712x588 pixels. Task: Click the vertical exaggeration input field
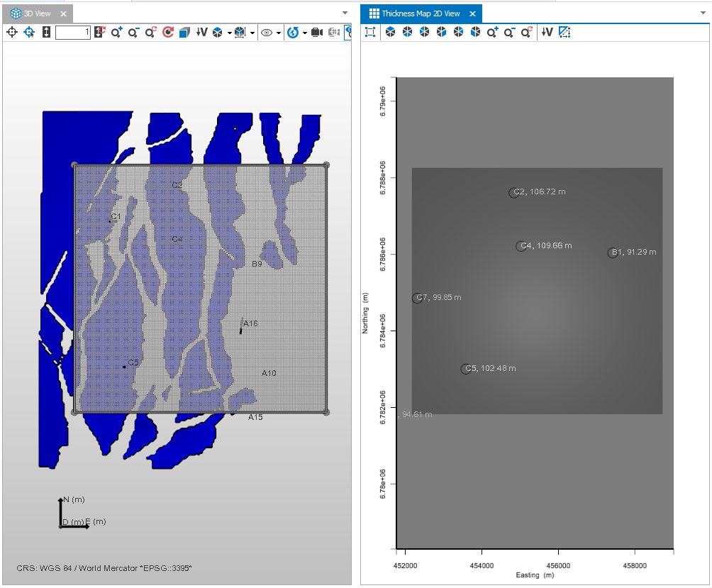point(72,32)
